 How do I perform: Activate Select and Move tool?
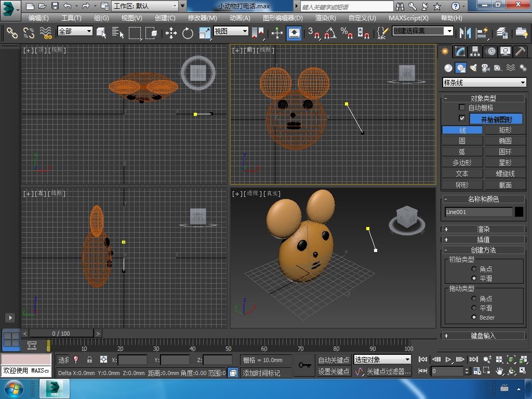[x=171, y=33]
